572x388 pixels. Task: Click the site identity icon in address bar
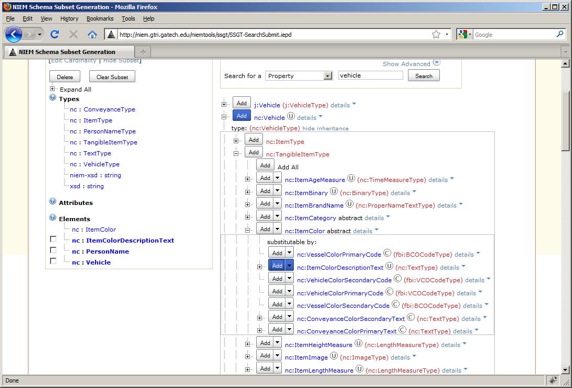pyautogui.click(x=111, y=35)
